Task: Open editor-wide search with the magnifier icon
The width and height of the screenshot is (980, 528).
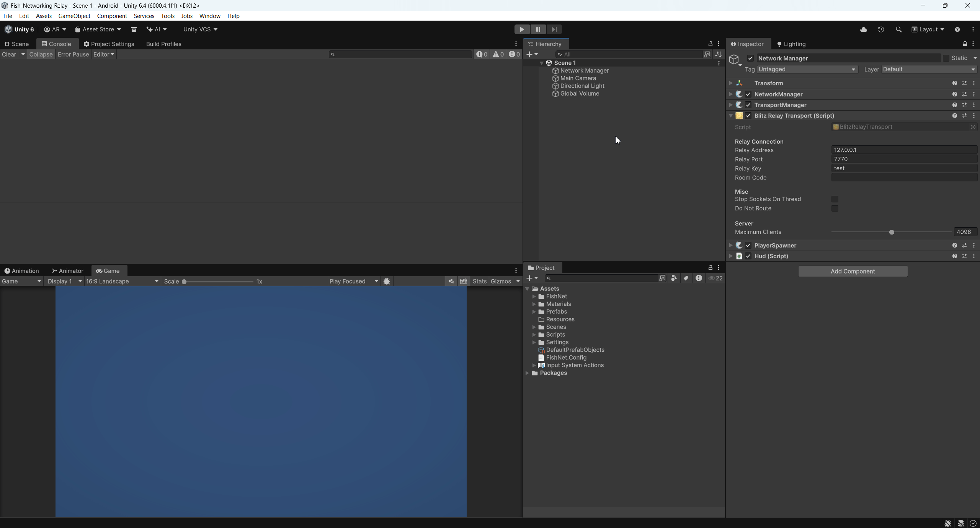Action: click(x=899, y=29)
